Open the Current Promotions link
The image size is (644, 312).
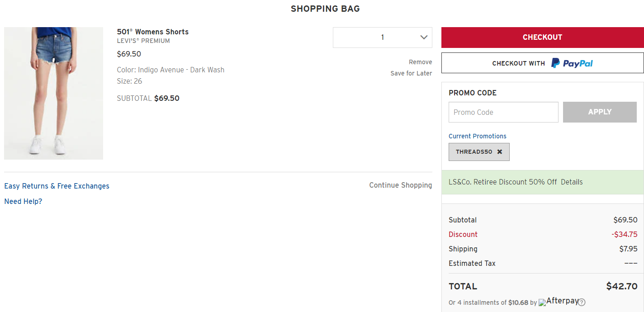click(x=477, y=136)
